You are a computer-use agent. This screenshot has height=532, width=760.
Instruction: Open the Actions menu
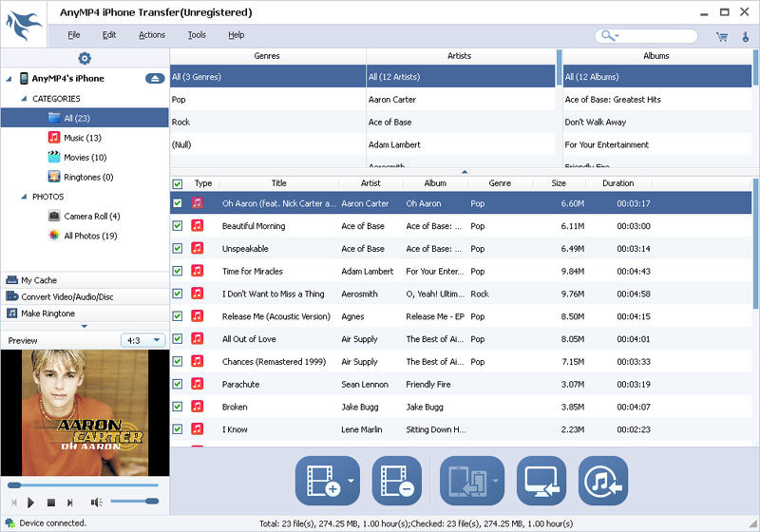pyautogui.click(x=152, y=35)
